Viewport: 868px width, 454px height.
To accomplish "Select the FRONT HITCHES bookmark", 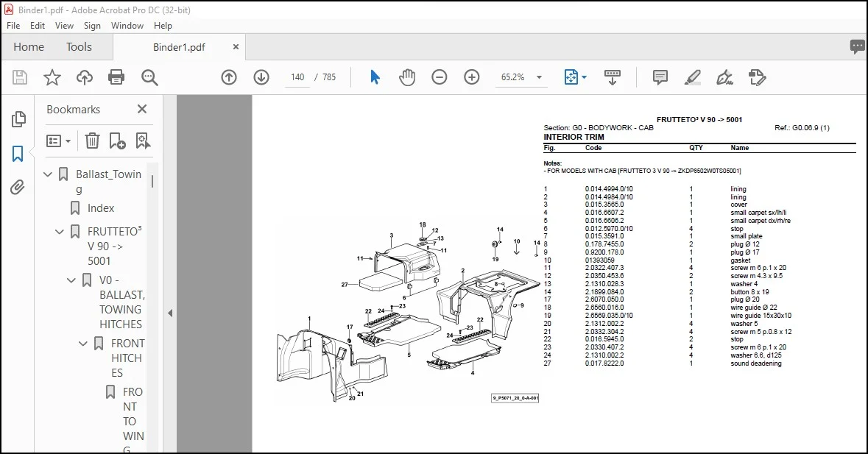I will (127, 358).
